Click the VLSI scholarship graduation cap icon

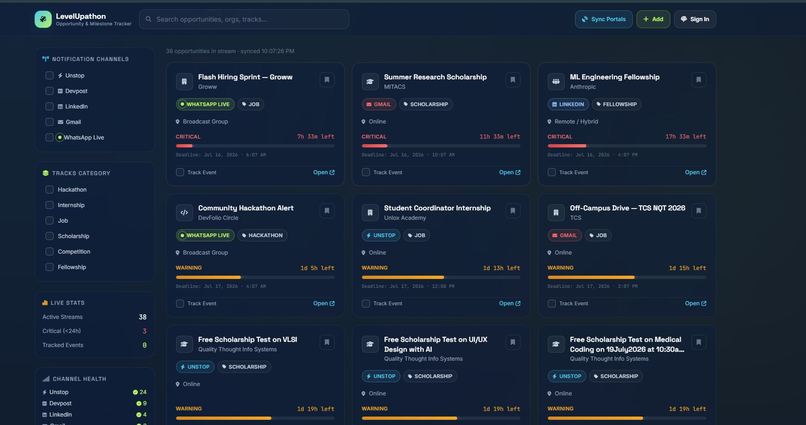[x=184, y=344]
